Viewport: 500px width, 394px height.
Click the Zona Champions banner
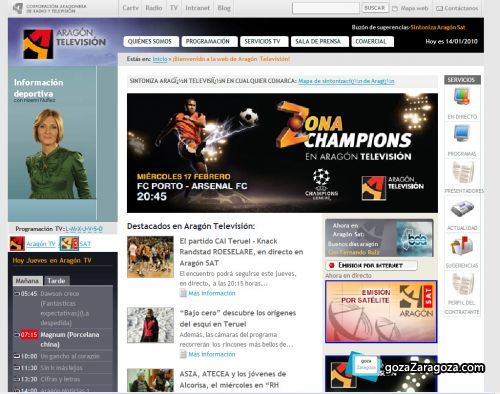click(282, 153)
